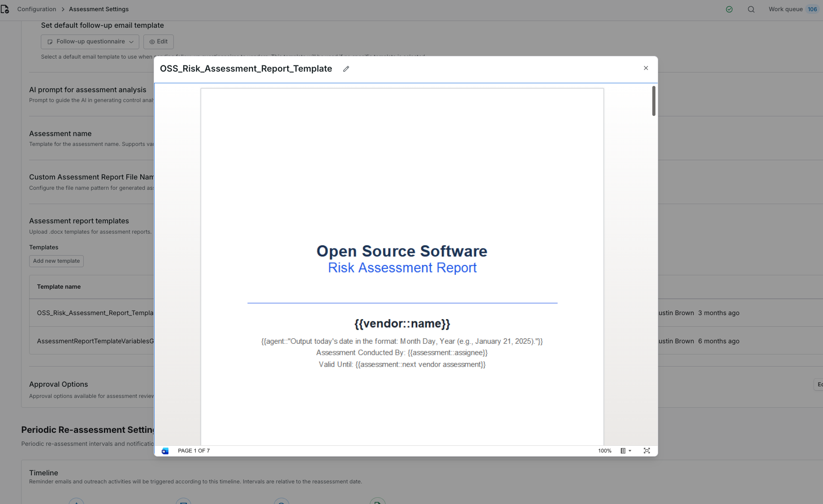
Task: Click the Word document icon in preview footer
Action: point(165,451)
